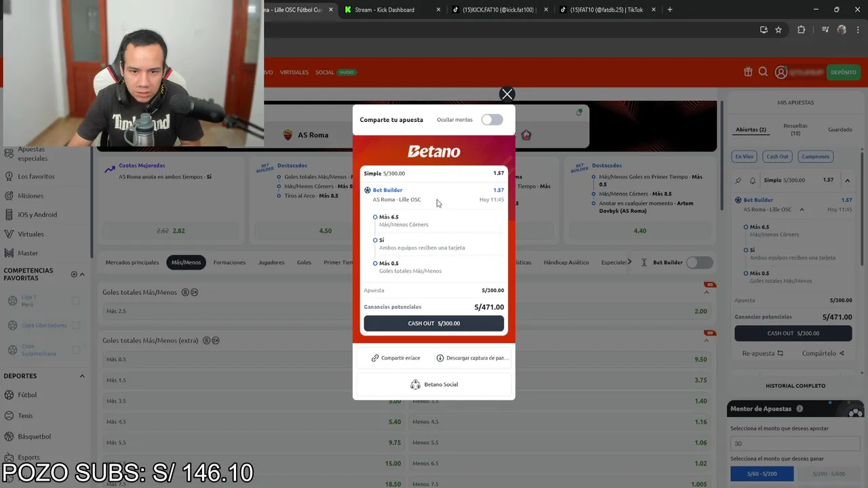The width and height of the screenshot is (868, 488).
Task: Open Fútbol in the sports list
Action: (x=27, y=394)
